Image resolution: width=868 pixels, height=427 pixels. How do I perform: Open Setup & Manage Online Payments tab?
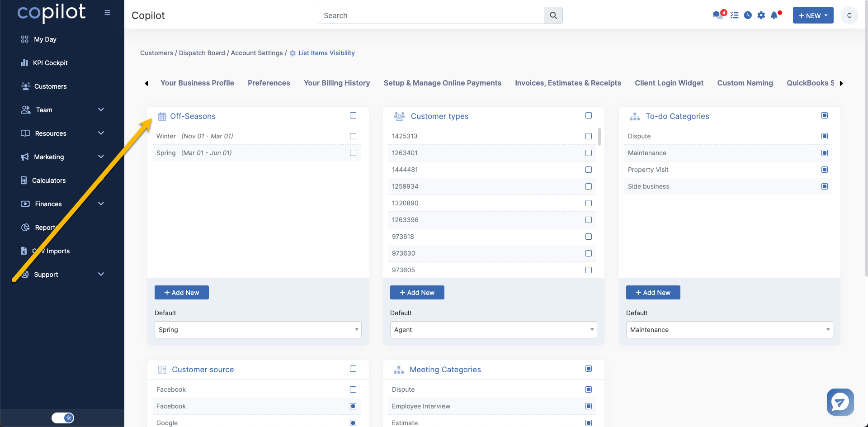pyautogui.click(x=443, y=83)
